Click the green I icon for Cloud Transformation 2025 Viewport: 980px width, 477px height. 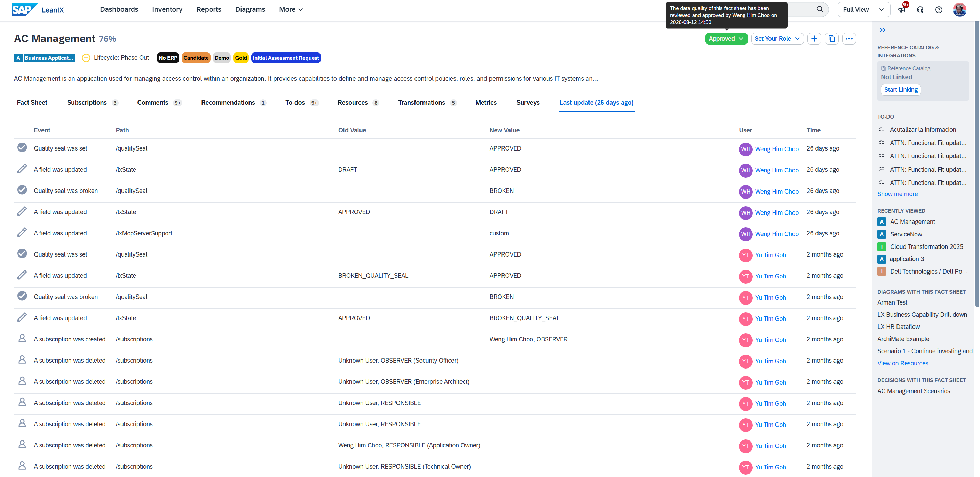(882, 247)
